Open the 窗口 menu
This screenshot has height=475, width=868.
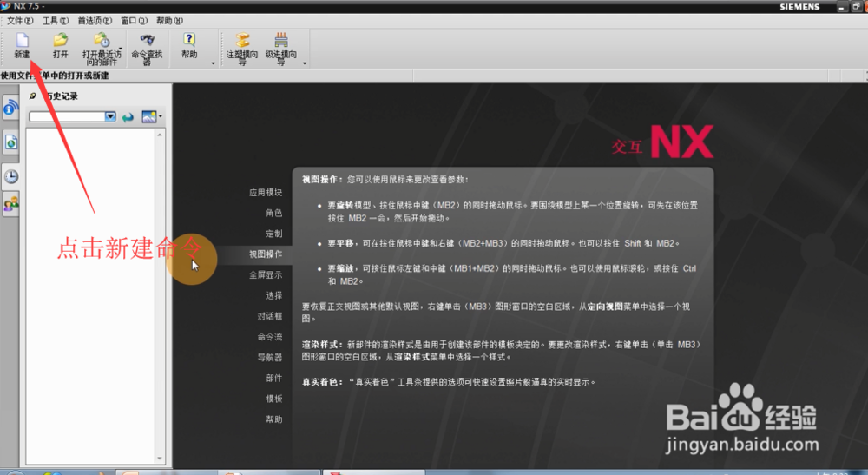tap(134, 21)
